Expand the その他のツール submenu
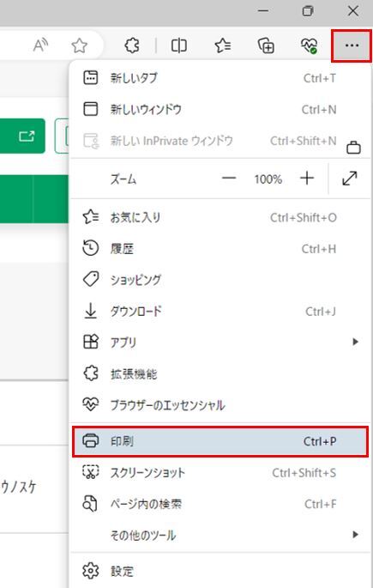 [x=220, y=535]
